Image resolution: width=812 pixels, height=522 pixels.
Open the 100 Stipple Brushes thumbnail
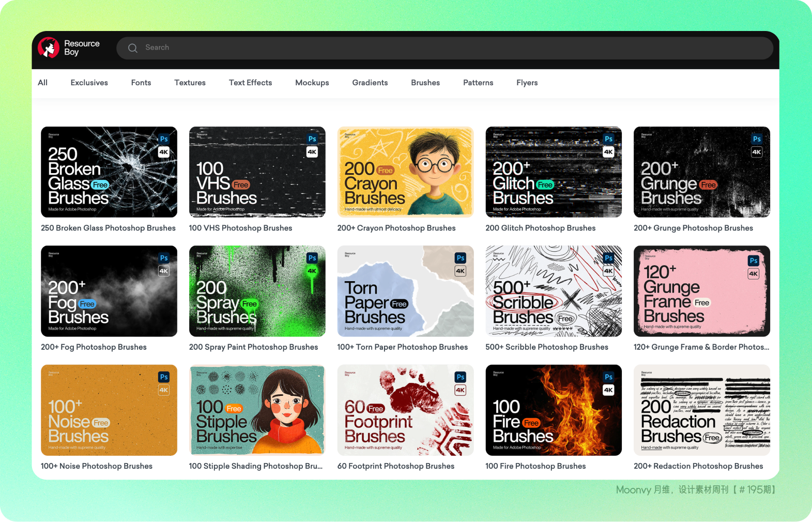pyautogui.click(x=257, y=410)
